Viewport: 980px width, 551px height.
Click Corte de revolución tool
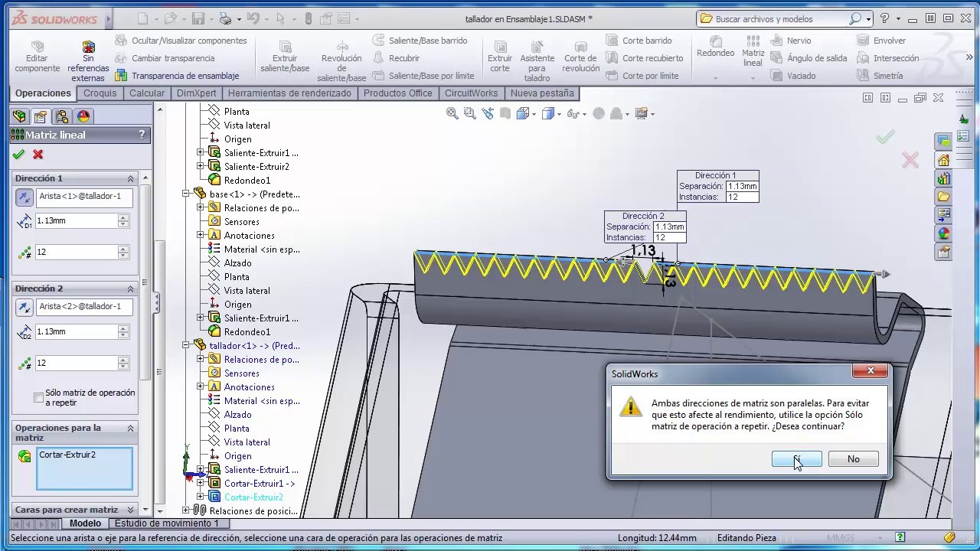pos(581,57)
